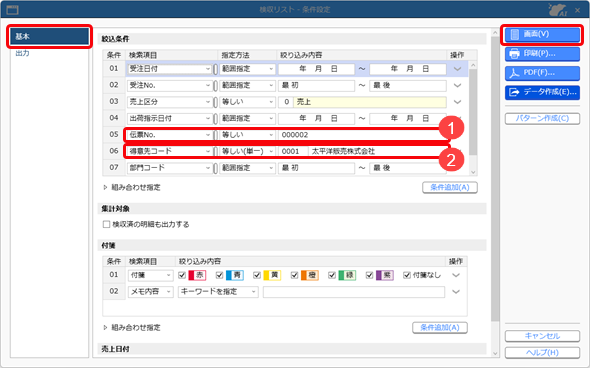Open the 部門コード search item dropdown

(x=169, y=168)
